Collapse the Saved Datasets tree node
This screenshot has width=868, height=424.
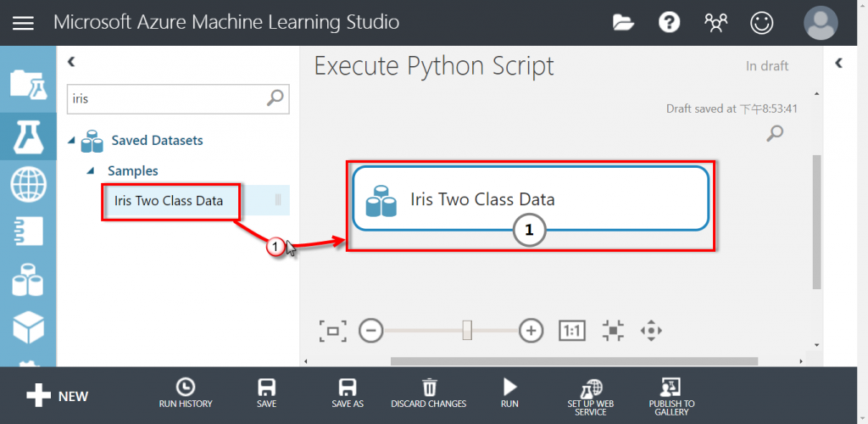(71, 141)
